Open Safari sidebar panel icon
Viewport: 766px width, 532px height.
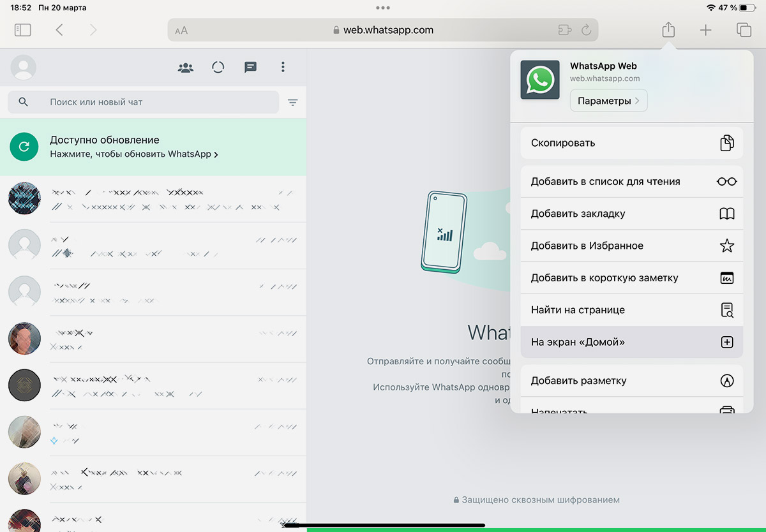click(x=22, y=30)
